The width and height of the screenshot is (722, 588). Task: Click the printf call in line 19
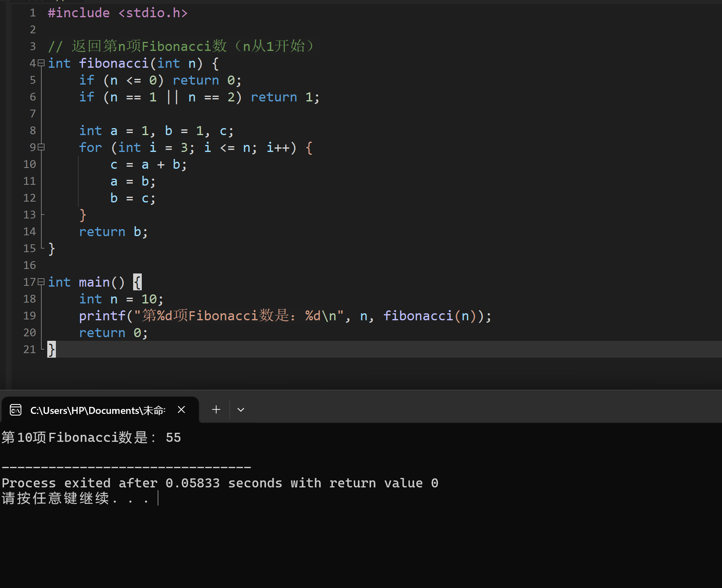coord(285,316)
